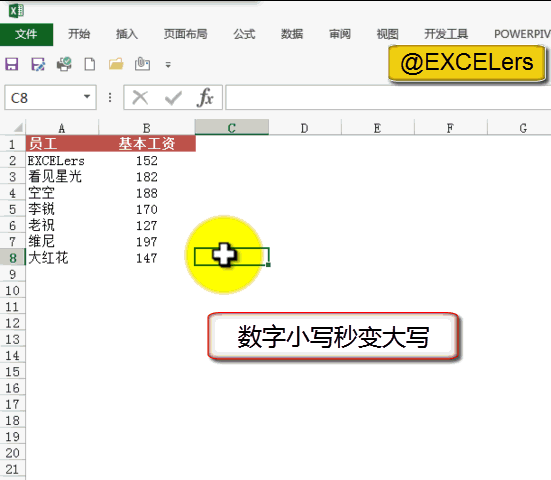Open the 文件 tab
The image size is (551, 480).
26,34
